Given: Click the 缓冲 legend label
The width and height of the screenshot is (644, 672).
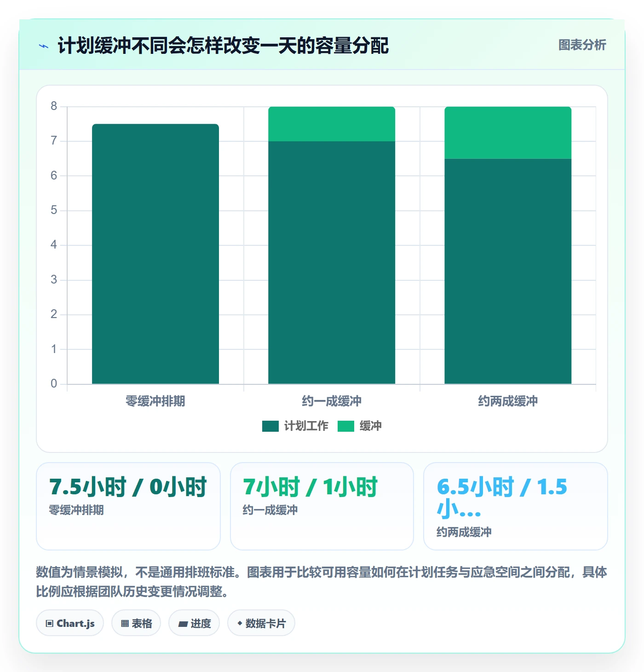Looking at the screenshot, I should click(370, 426).
